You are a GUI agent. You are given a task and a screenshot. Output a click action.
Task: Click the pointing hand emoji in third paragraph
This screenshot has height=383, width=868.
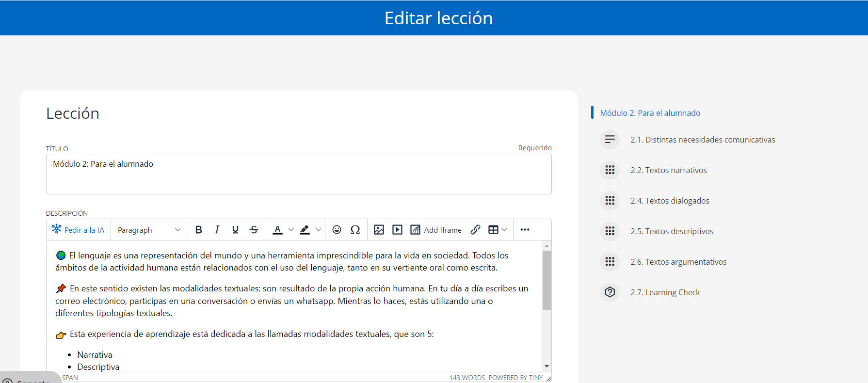pos(61,335)
